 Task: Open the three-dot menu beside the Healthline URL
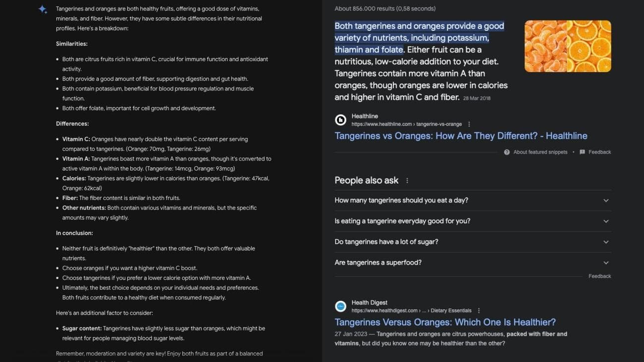[x=469, y=124]
